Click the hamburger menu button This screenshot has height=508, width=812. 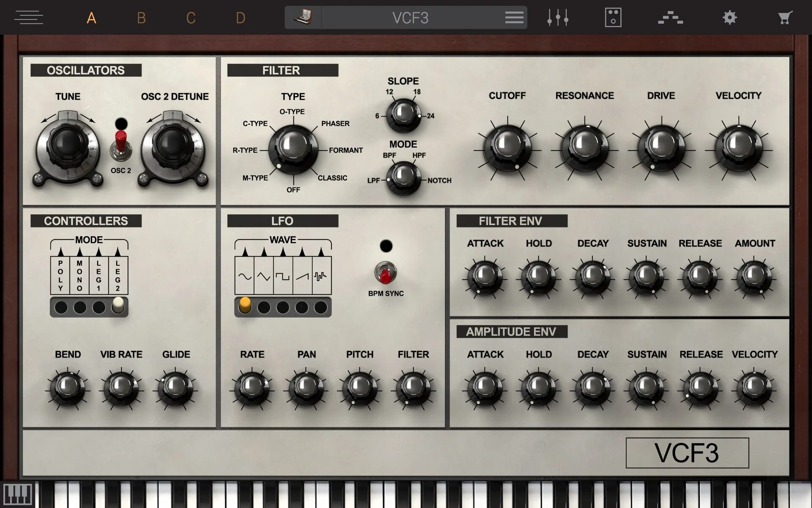(x=27, y=17)
